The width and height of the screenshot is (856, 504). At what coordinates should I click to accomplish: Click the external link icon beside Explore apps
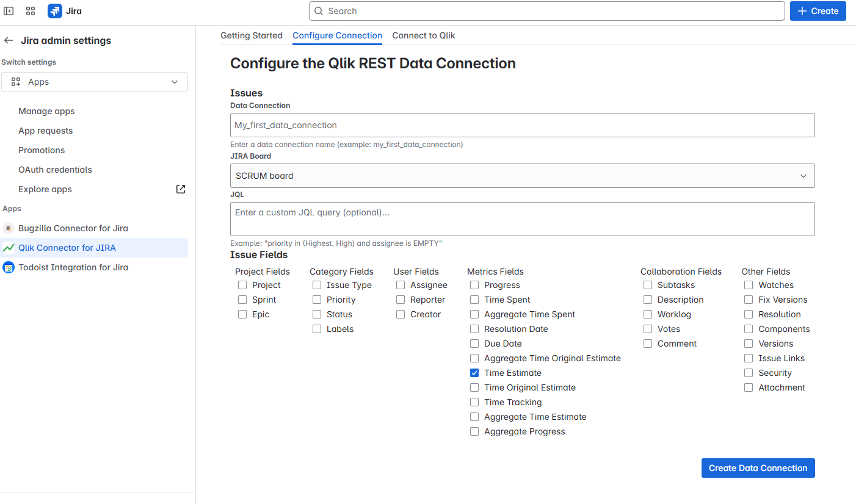(181, 189)
